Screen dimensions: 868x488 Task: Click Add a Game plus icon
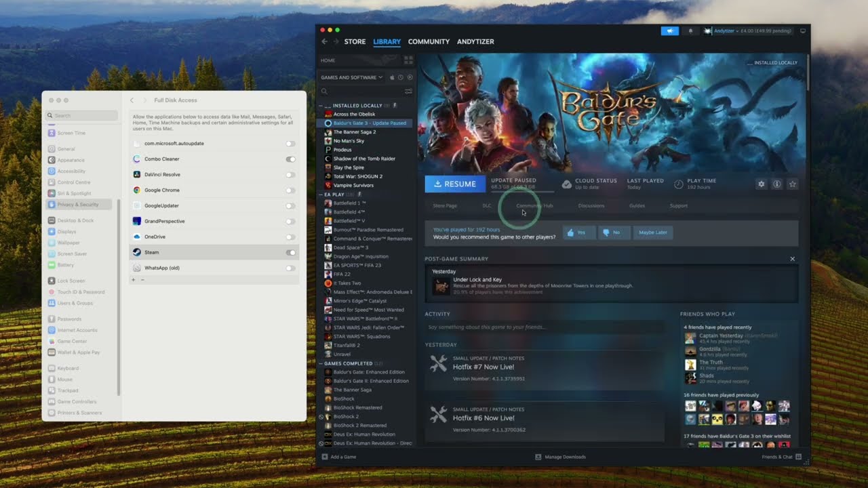click(325, 457)
